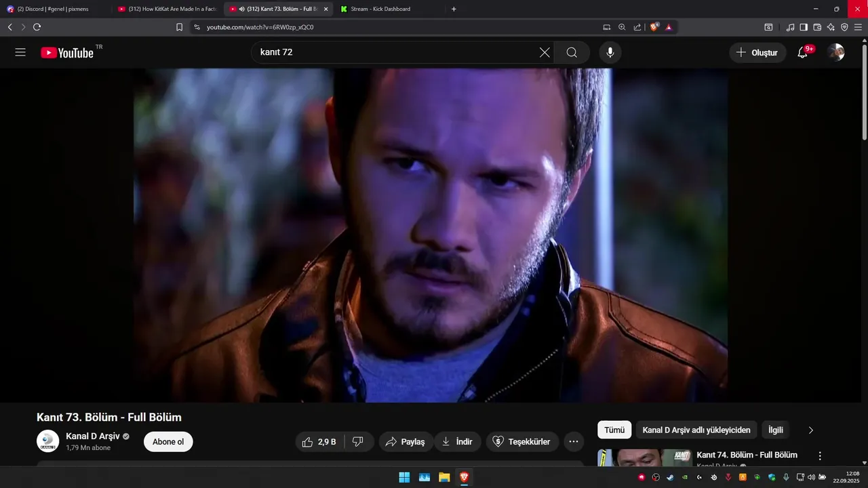Send thanks with Teşekkürler button
This screenshot has height=488, width=868.
[522, 442]
